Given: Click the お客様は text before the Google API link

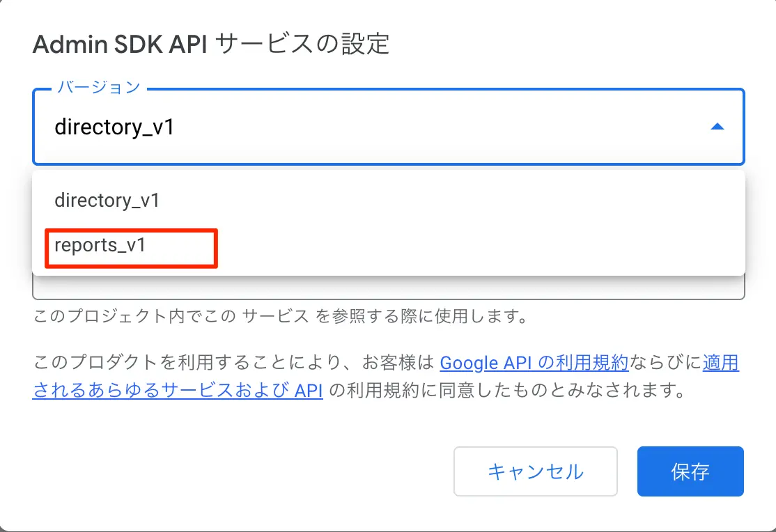Looking at the screenshot, I should tap(398, 363).
